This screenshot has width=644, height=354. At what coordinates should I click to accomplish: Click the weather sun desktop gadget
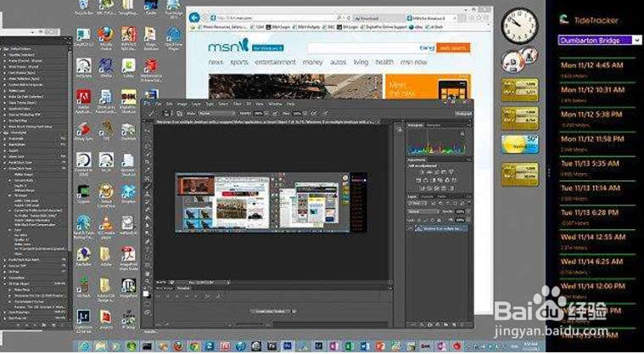520,144
